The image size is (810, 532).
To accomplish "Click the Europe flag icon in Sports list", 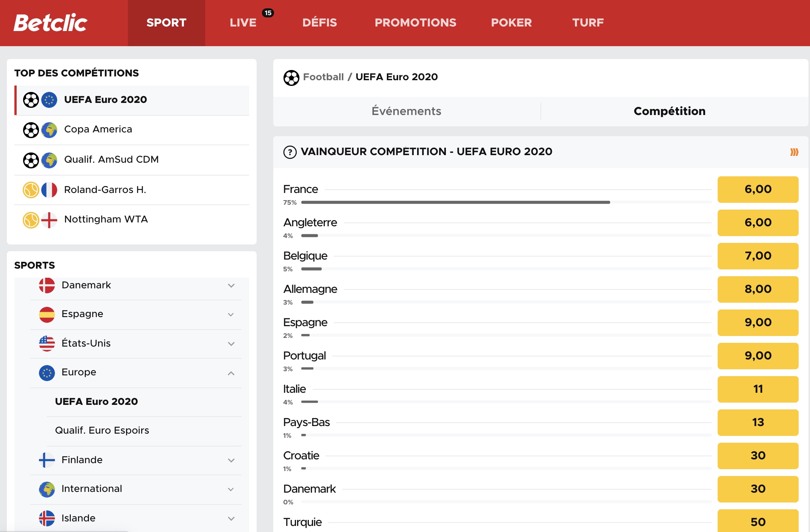I will (x=47, y=373).
